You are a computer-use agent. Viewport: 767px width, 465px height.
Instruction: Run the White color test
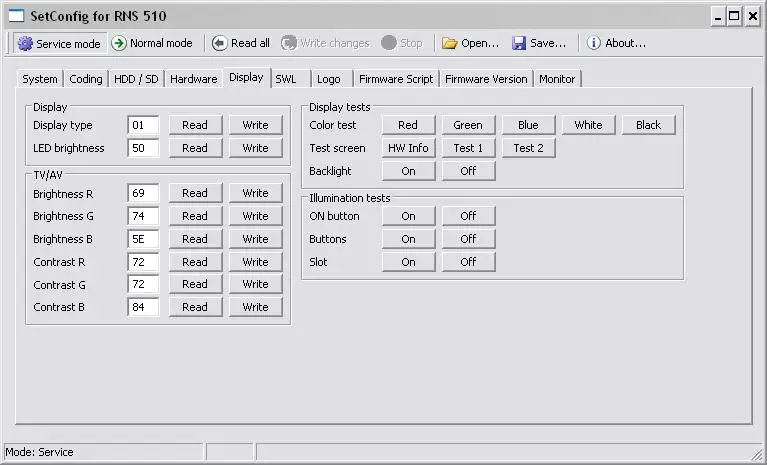[x=588, y=125]
